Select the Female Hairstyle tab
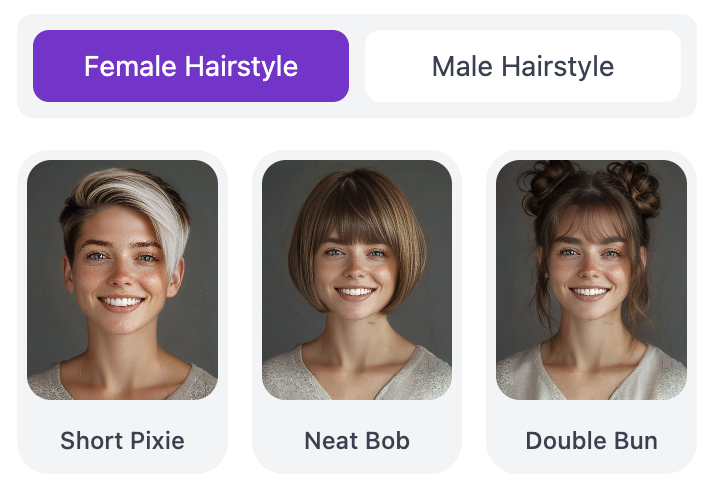 point(191,66)
